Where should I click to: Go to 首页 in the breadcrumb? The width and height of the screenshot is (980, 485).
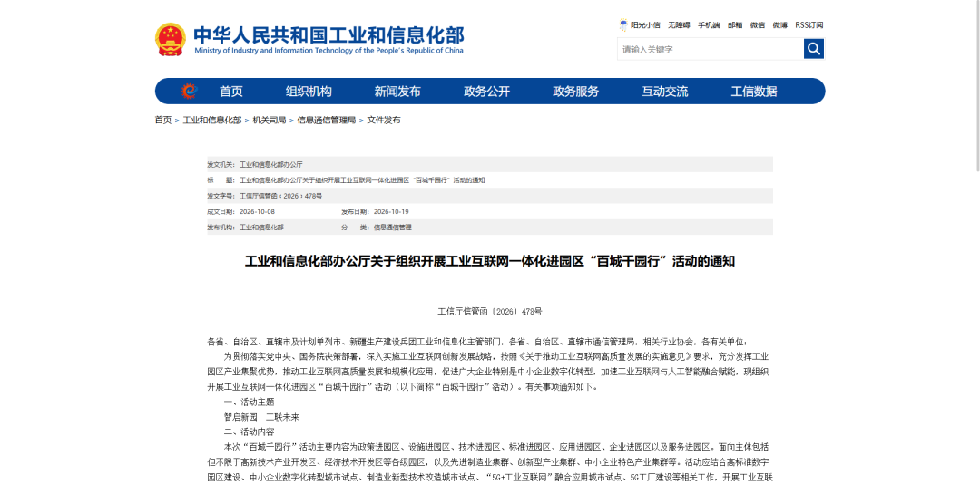point(163,120)
